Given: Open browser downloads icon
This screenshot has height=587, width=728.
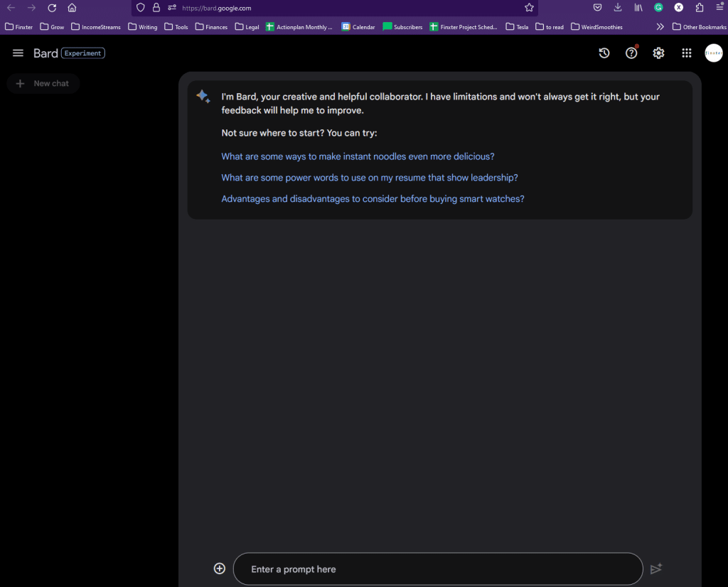Looking at the screenshot, I should pyautogui.click(x=618, y=7).
